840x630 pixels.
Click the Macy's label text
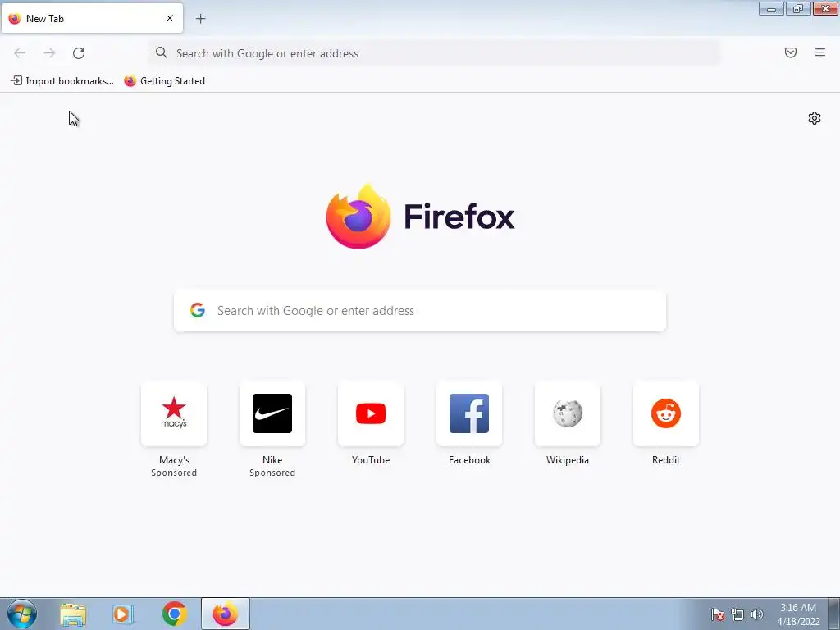click(174, 460)
